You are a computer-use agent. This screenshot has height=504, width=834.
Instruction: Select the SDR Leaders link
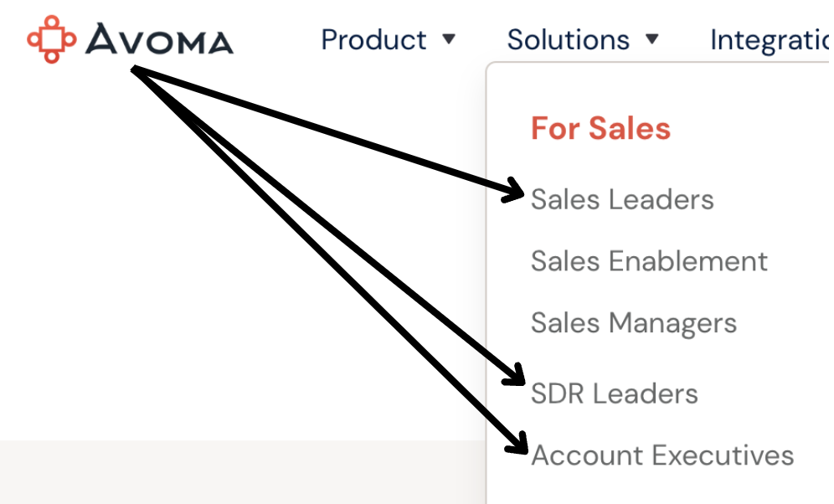[x=614, y=393]
